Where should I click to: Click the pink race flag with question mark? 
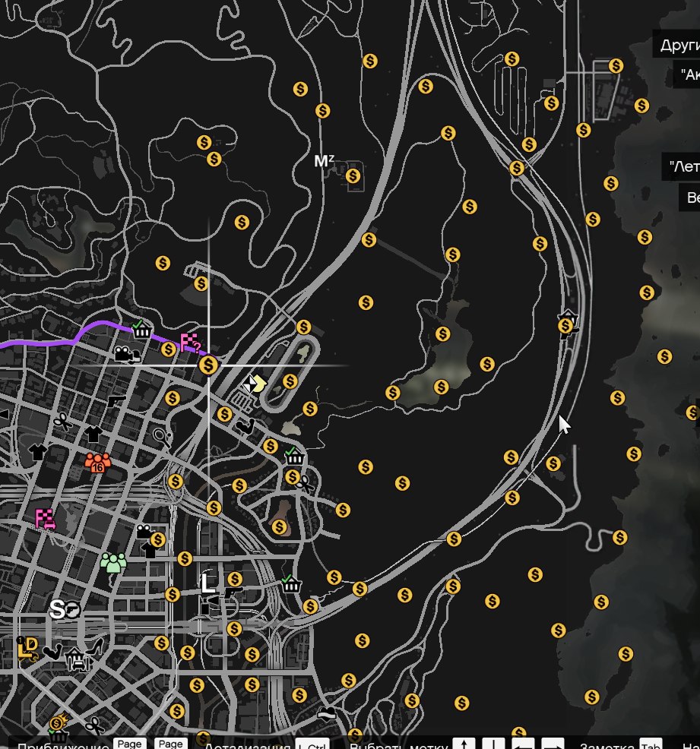(x=190, y=343)
